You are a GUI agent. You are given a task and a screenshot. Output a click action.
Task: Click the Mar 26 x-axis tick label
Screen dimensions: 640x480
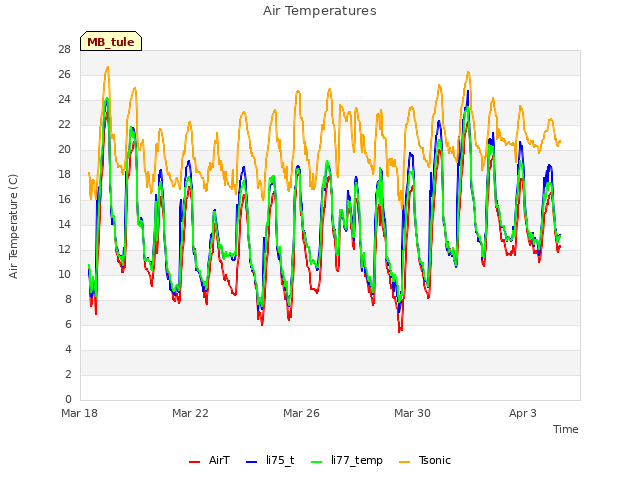click(301, 413)
